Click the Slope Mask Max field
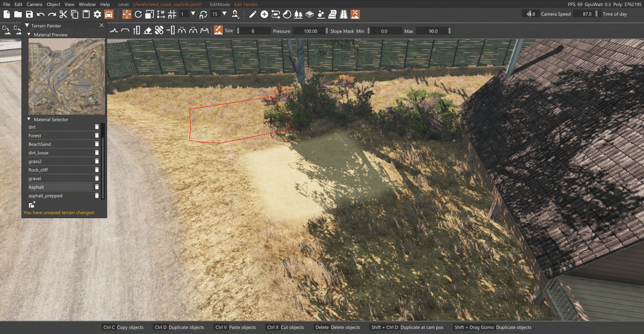The height and width of the screenshot is (334, 644). tap(433, 31)
